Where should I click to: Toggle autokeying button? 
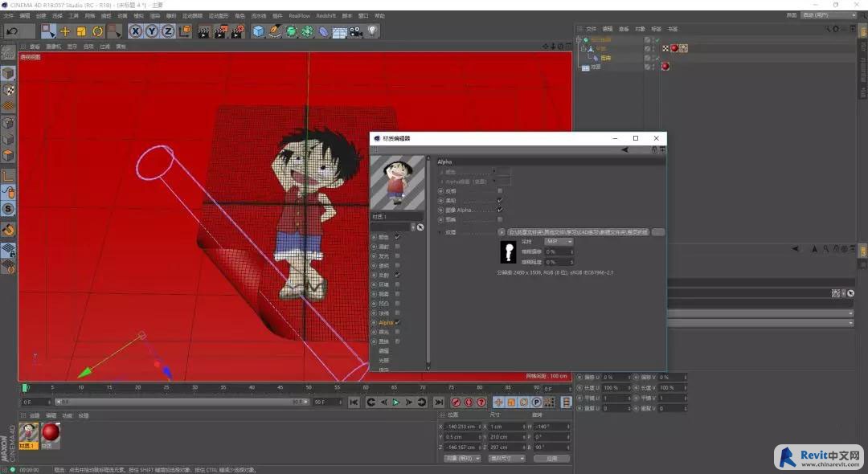[469, 402]
